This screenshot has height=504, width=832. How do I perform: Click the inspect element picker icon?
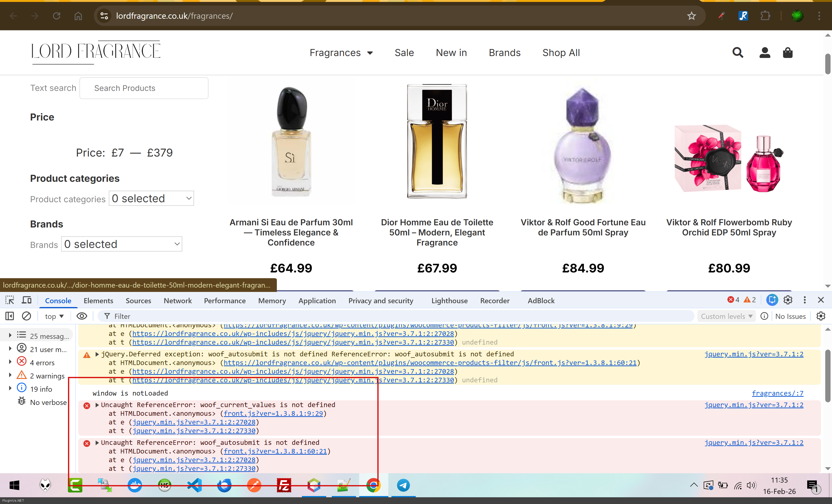point(9,300)
